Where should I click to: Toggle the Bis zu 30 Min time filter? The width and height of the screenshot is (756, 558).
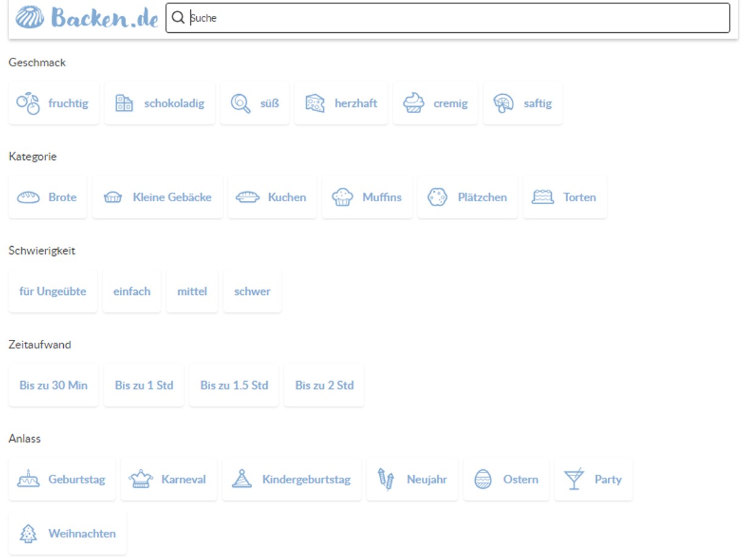53,385
